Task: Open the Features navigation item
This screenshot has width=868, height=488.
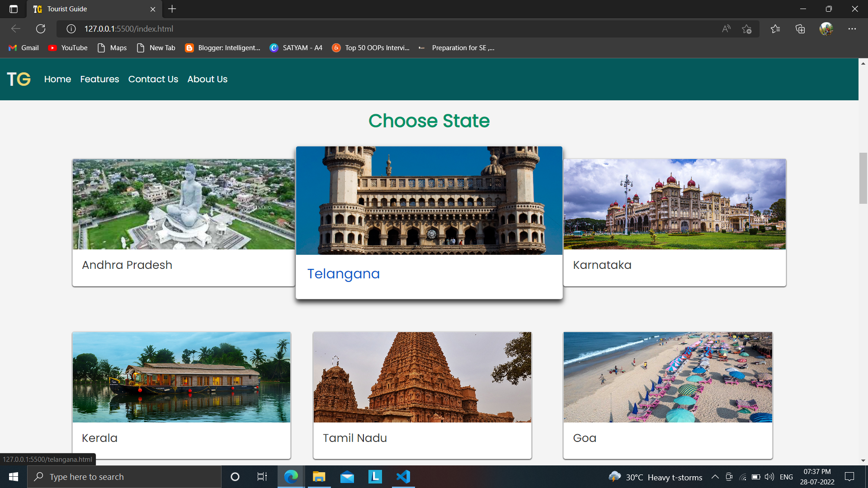Action: point(99,79)
